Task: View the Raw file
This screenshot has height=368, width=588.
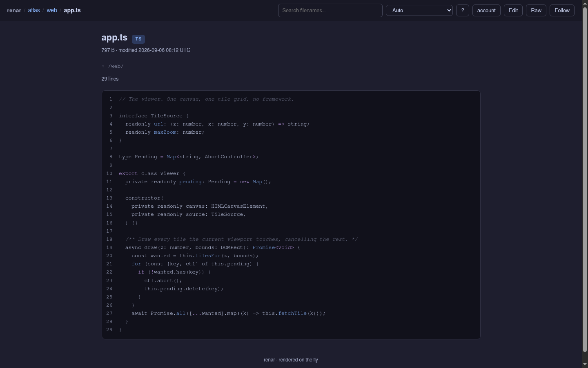Action: [536, 11]
